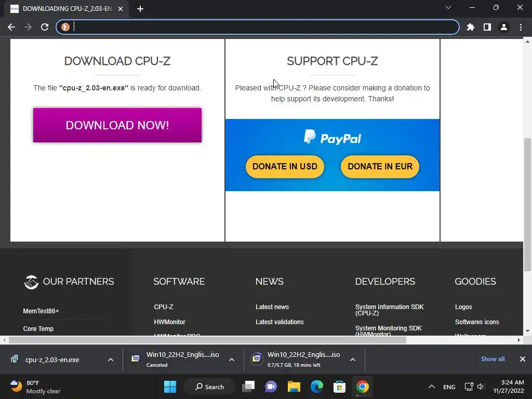The width and height of the screenshot is (532, 399).
Task: Open Microsoft Edge from taskbar
Action: [x=316, y=387]
